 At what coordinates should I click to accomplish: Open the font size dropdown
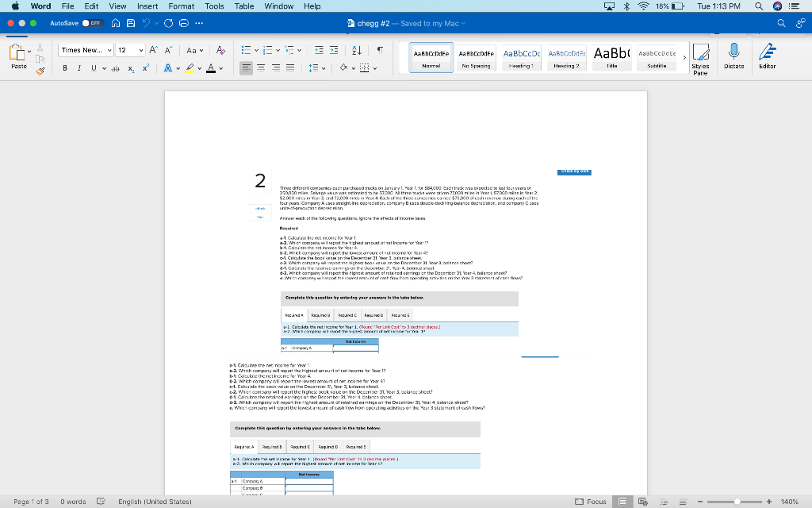tap(141, 50)
